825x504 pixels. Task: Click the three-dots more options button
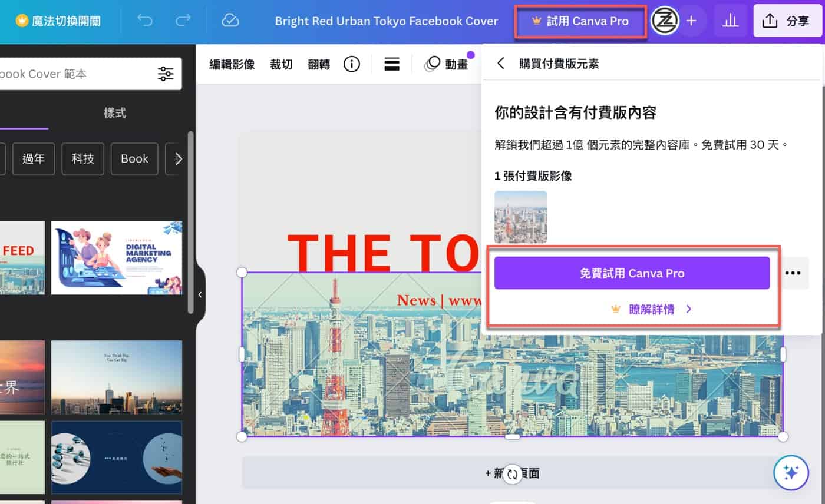pyautogui.click(x=793, y=273)
